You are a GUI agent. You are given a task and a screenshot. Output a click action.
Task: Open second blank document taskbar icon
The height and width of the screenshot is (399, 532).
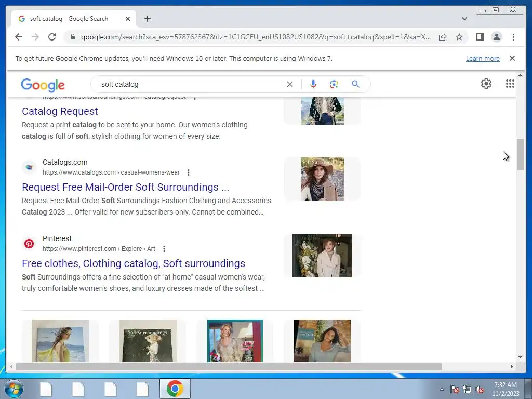78,389
